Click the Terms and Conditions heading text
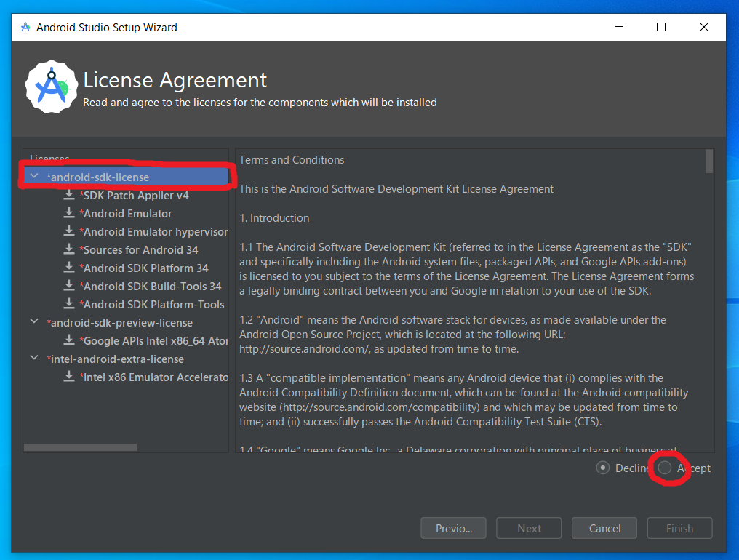739x560 pixels. [292, 160]
